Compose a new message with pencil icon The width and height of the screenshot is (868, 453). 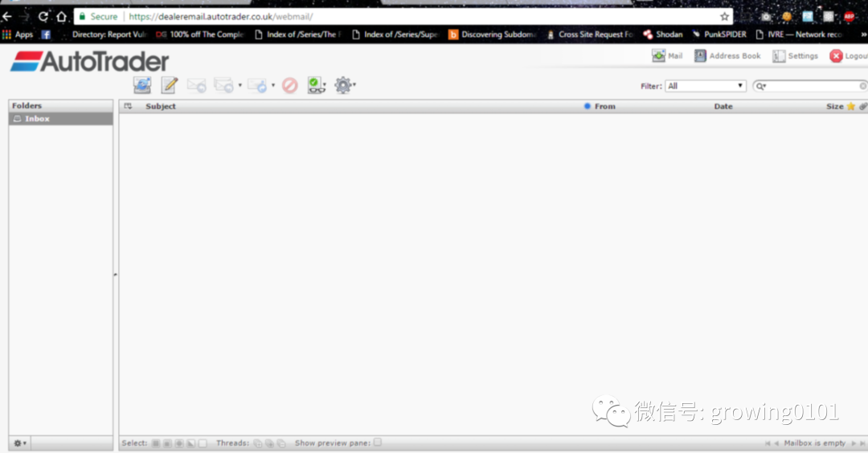pos(170,85)
